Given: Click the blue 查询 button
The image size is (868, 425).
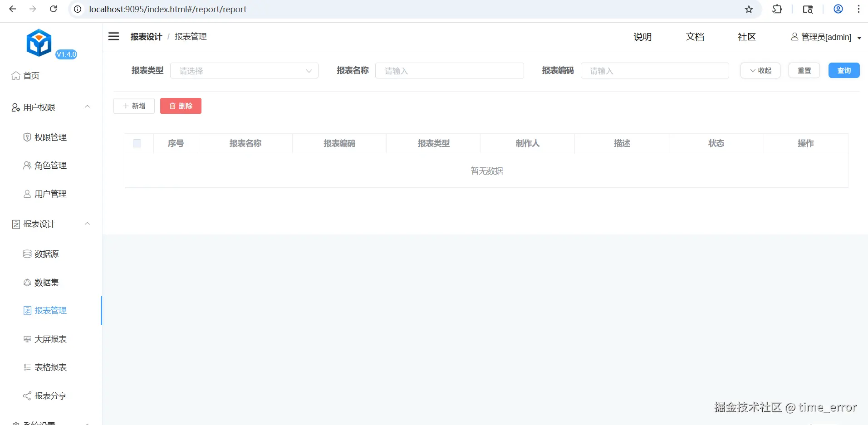Looking at the screenshot, I should 844,70.
